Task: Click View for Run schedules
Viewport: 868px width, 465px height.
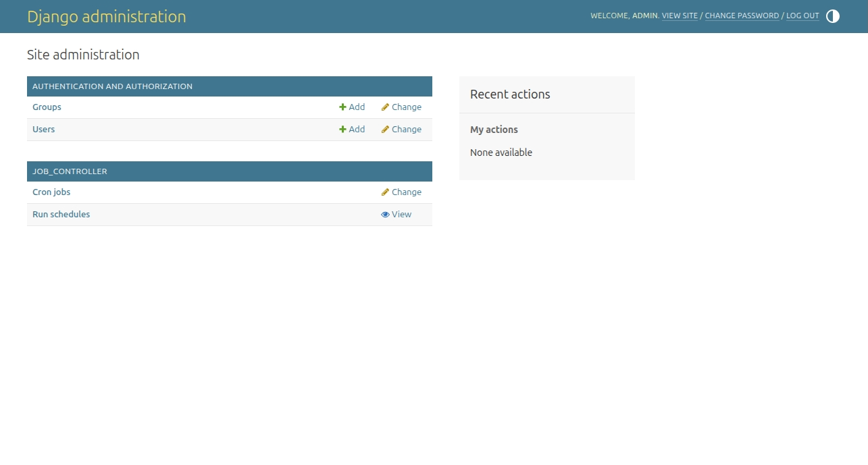Action: tap(396, 215)
